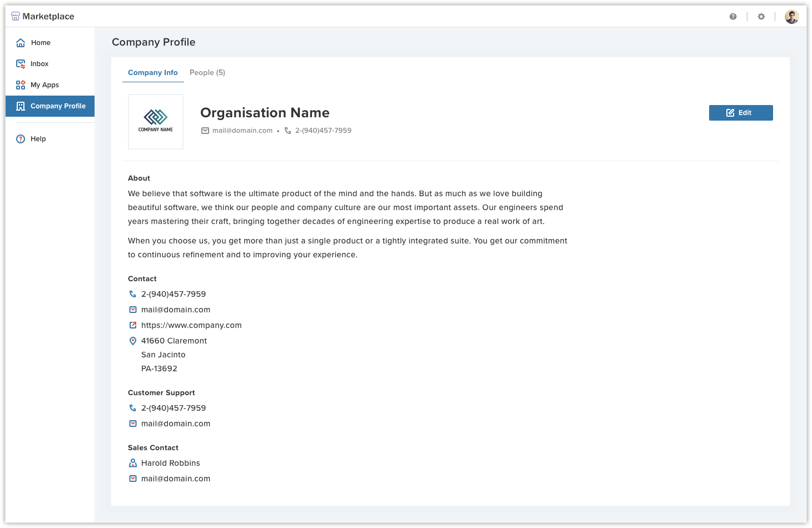Click the external link icon before the website
Screen dimensions: 812x528
tap(133, 325)
